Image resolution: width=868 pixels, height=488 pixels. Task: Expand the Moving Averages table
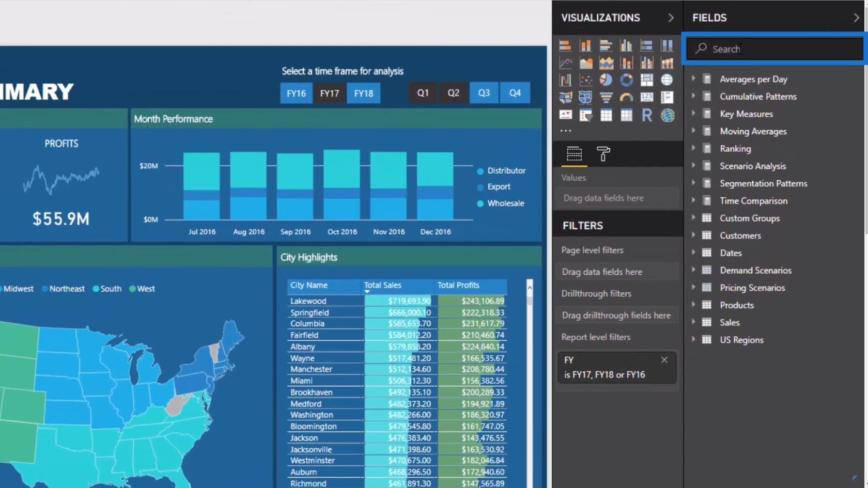click(x=694, y=131)
